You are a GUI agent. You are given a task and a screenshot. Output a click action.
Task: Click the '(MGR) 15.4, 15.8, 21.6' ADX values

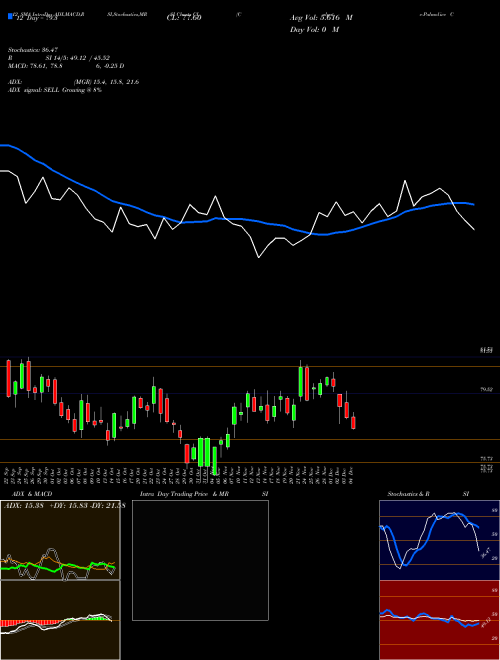(106, 82)
